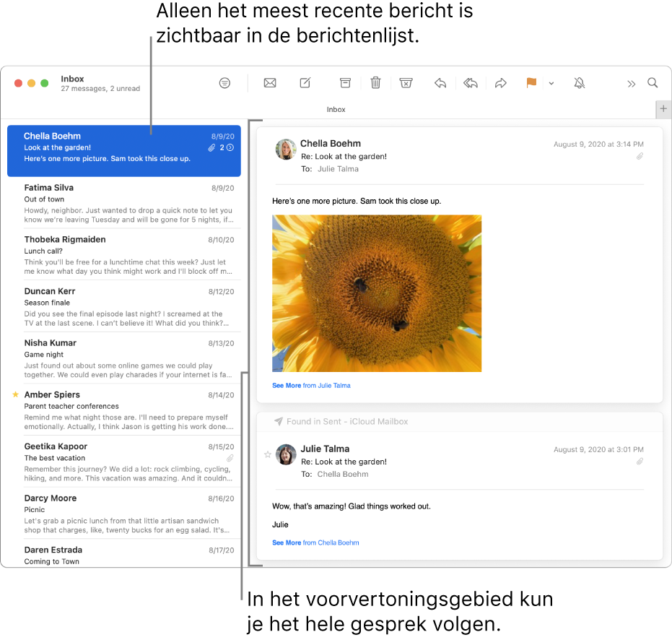Click Chella Boehm's avatar in the preview
The width and height of the screenshot is (672, 640).
(x=285, y=150)
